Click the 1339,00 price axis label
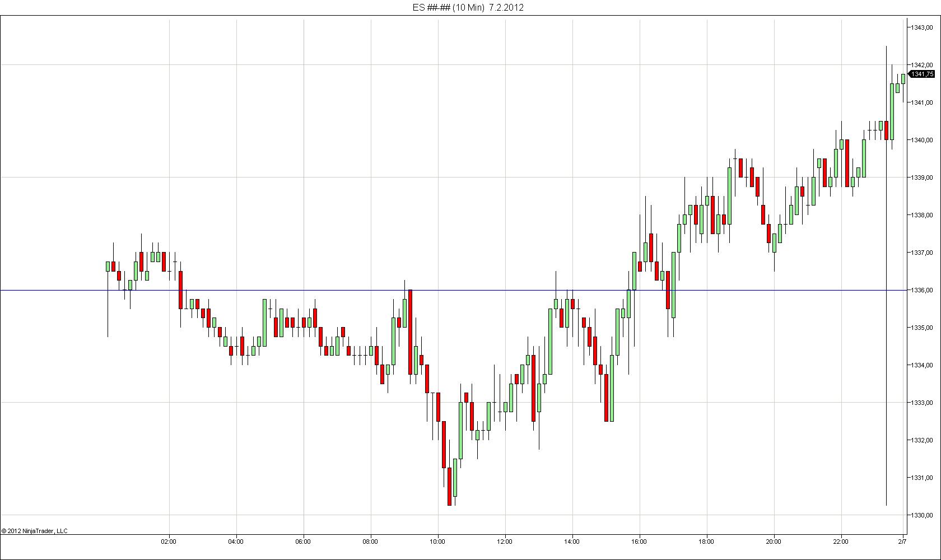 [x=922, y=178]
